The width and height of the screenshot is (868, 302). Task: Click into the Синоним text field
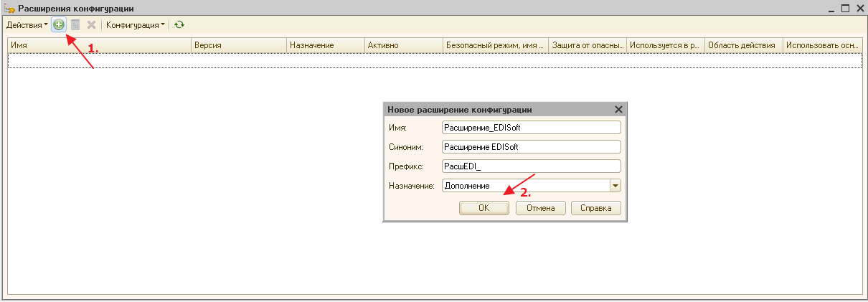tap(531, 146)
